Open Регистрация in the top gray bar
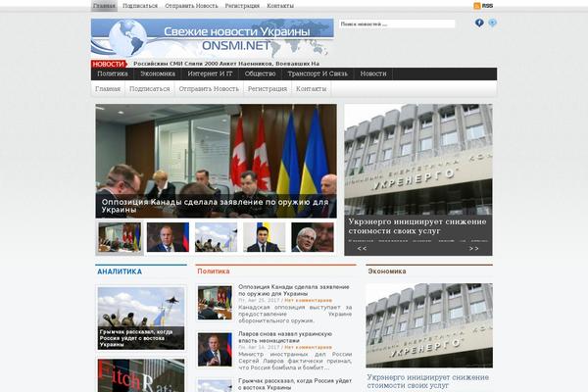The height and width of the screenshot is (392, 588). [242, 6]
